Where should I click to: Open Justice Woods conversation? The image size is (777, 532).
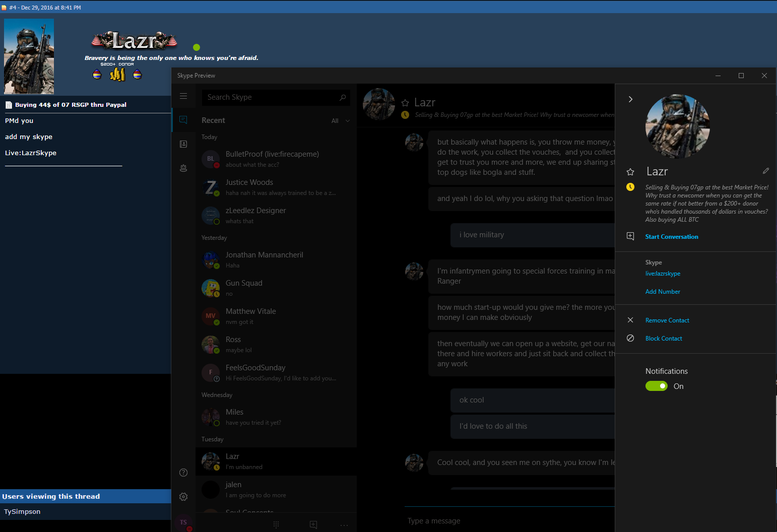point(276,187)
